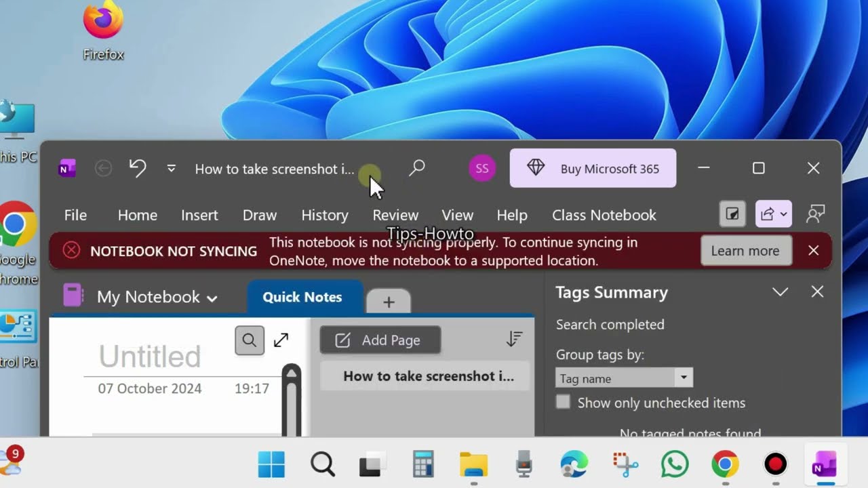Add a new section with plus tab
This screenshot has height=488, width=868.
click(389, 302)
